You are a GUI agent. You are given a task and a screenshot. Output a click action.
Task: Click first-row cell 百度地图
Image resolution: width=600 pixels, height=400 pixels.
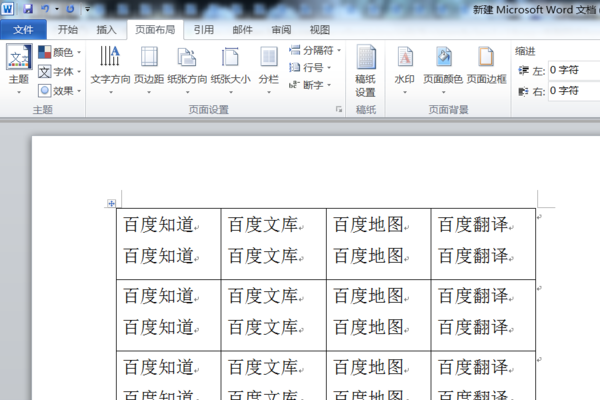pyautogui.click(x=379, y=244)
